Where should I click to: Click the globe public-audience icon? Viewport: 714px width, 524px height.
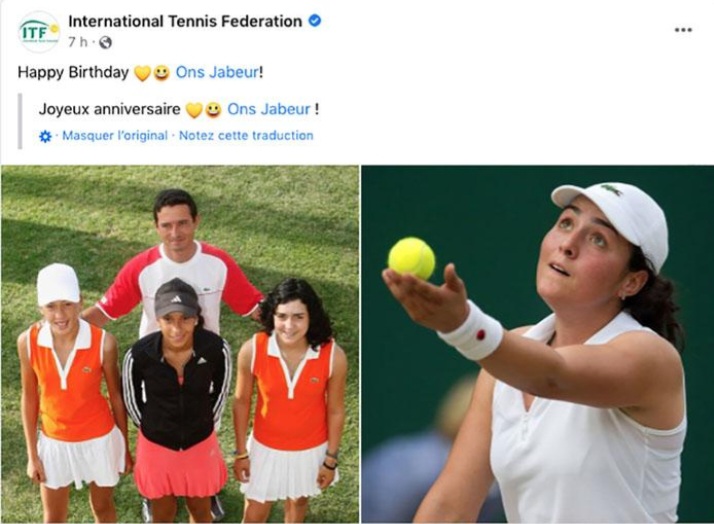coord(105,43)
